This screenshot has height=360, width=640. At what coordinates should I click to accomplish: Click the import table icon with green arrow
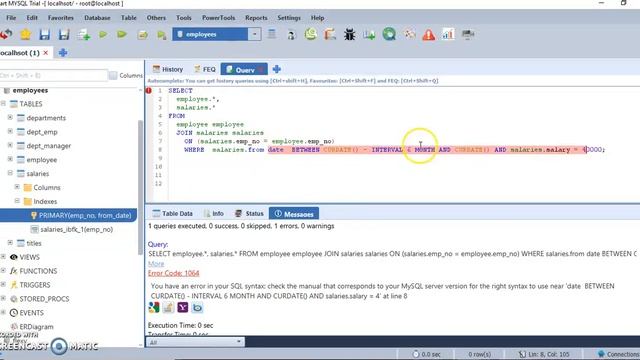click(x=369, y=35)
